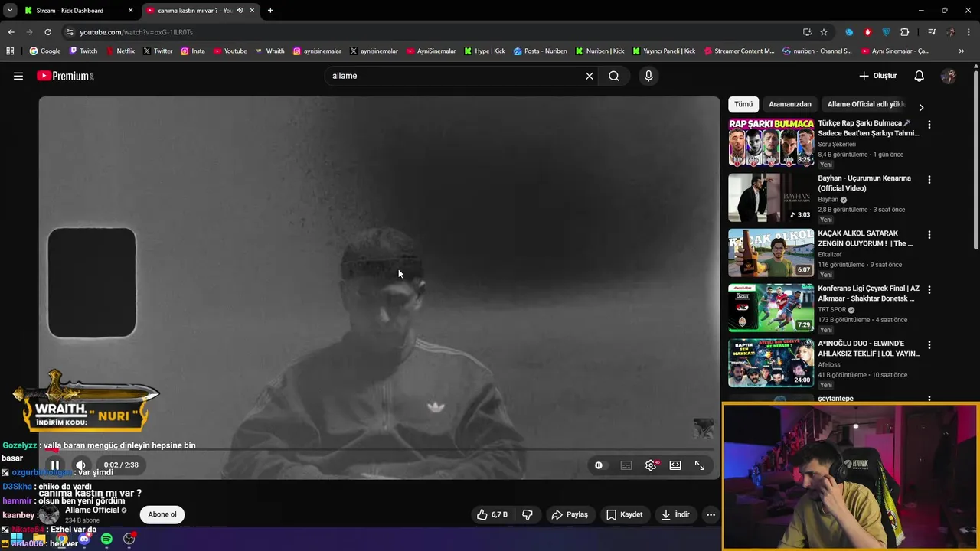Open the player settings gear
The height and width of the screenshot is (551, 980).
(651, 465)
